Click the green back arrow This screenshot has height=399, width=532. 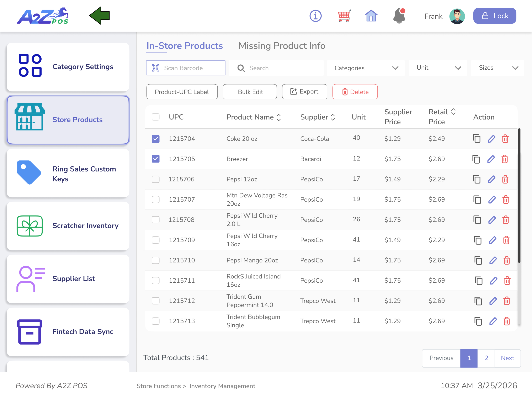point(99,16)
